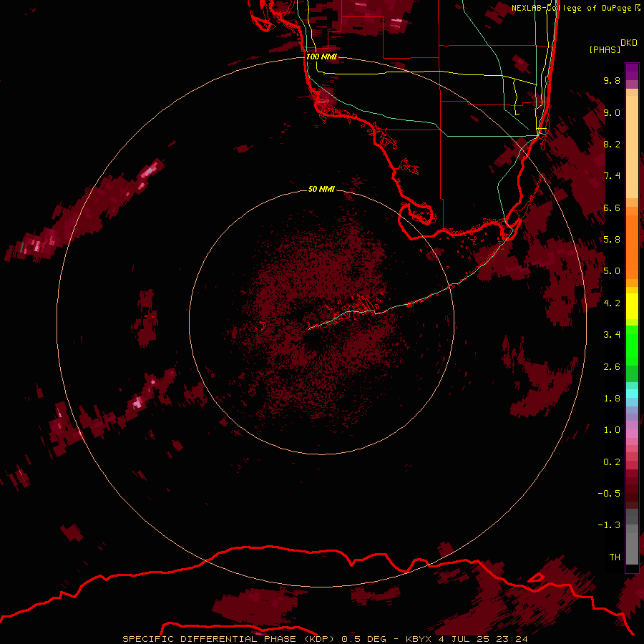This screenshot has height=644, width=644.
Task: Click the -1.3 value on color scale
Action: 609,525
